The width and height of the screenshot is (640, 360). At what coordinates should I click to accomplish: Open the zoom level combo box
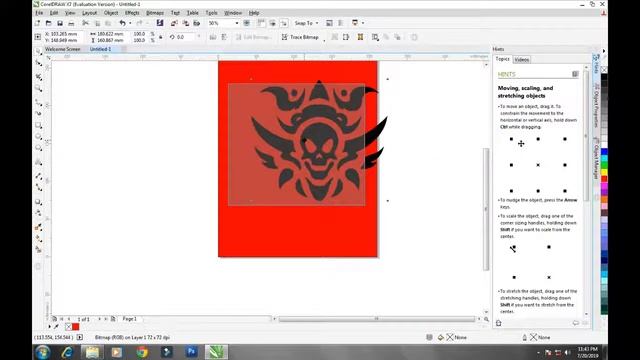(223, 23)
